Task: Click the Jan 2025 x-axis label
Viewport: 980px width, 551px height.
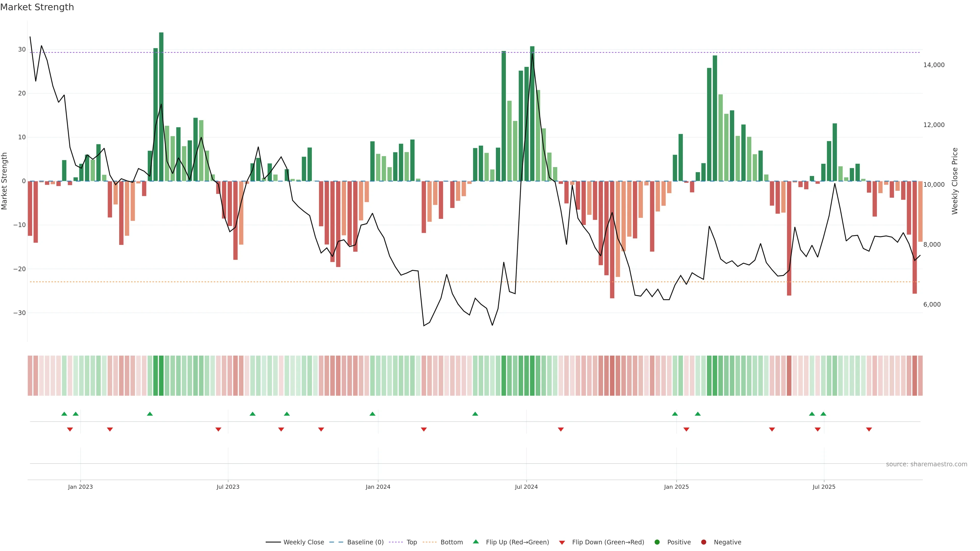Action: click(676, 487)
